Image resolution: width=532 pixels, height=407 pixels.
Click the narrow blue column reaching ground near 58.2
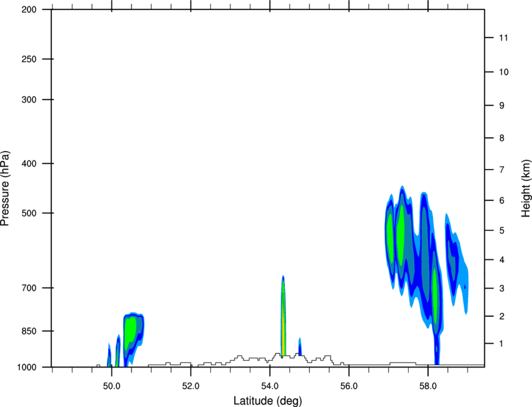point(437,349)
